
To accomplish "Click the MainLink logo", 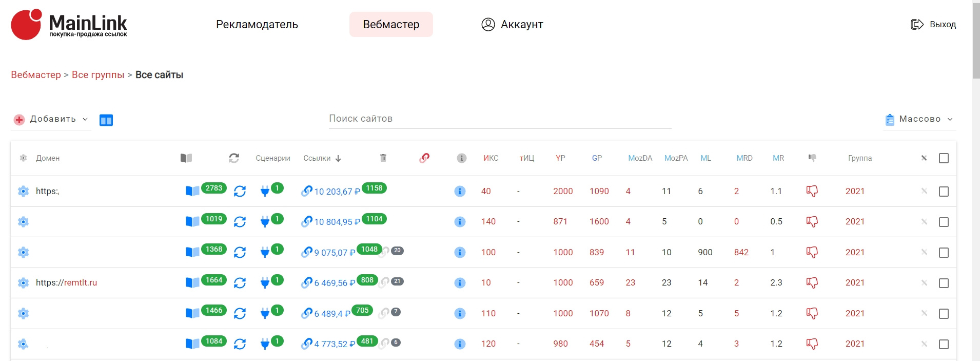I will 69,24.
